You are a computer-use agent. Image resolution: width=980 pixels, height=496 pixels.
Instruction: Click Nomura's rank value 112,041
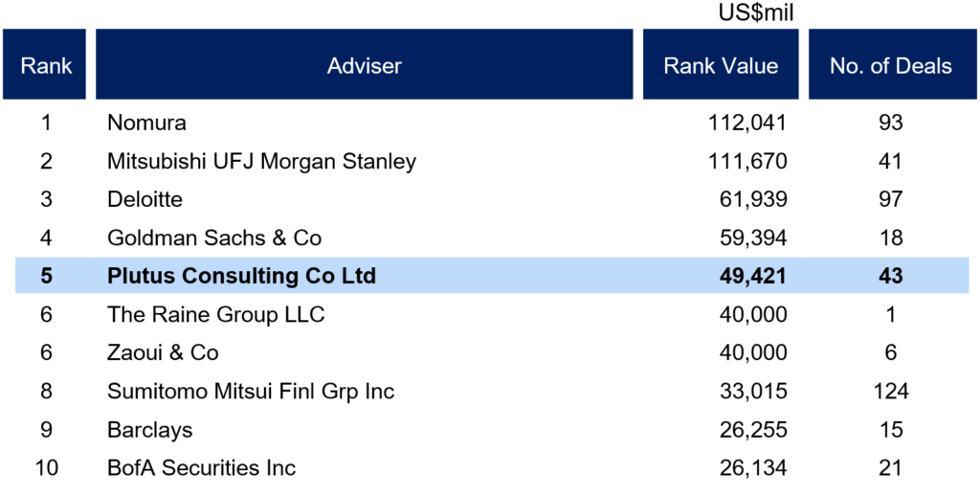coord(747,124)
